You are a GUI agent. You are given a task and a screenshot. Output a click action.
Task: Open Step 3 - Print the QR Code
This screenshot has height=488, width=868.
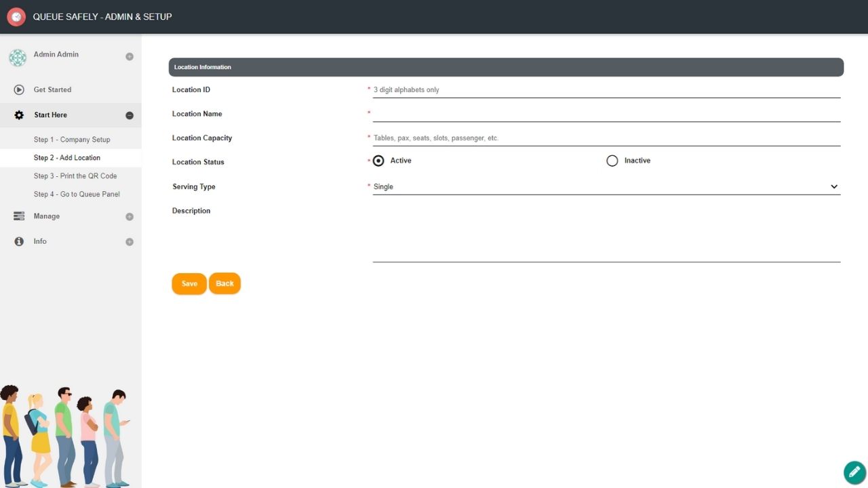click(x=75, y=176)
